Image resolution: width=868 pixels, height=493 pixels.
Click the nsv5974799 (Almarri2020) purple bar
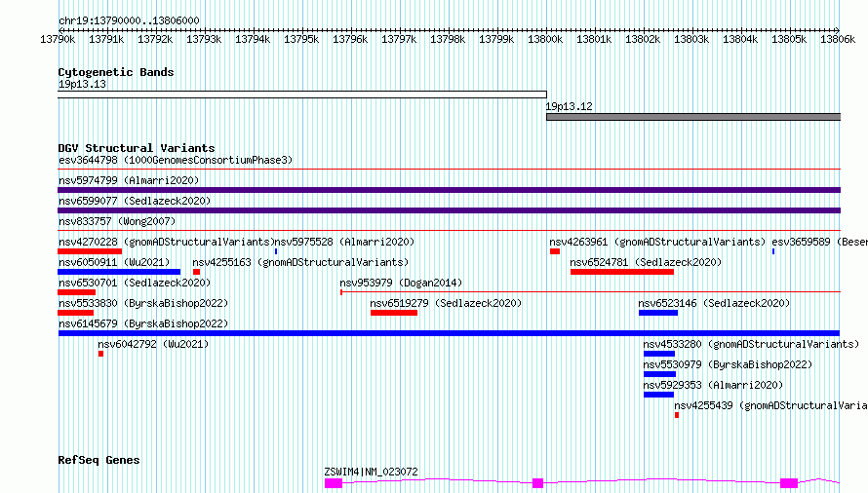(449, 190)
